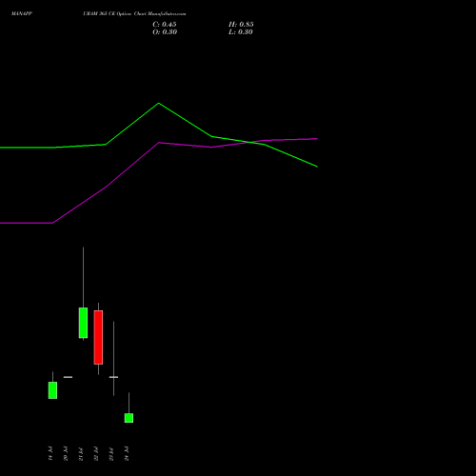Click the 365 CE Options Chart title
Viewport: 476px width, 476px height.
[x=134, y=14]
